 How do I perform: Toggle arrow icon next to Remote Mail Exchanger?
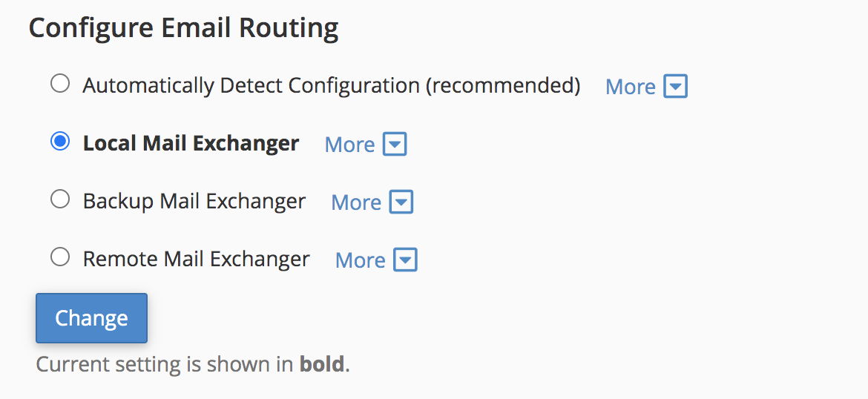point(405,260)
